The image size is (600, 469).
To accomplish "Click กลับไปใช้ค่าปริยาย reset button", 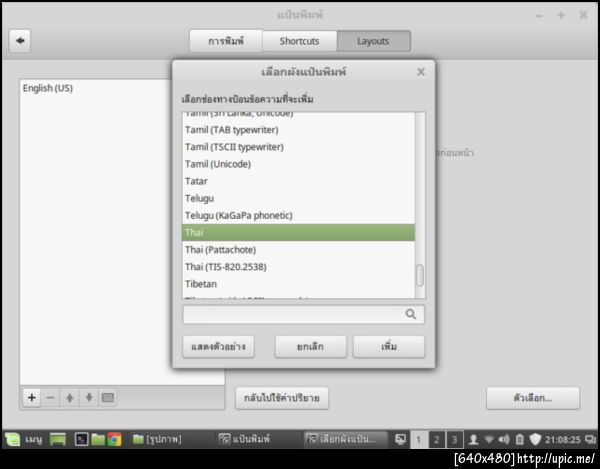I will 282,398.
